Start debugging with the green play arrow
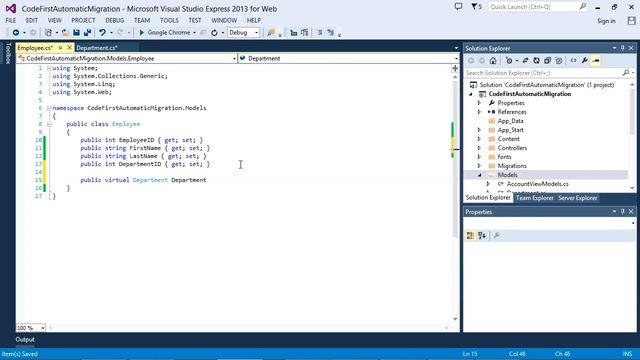Screen dimensions: 640x360 click(x=142, y=33)
